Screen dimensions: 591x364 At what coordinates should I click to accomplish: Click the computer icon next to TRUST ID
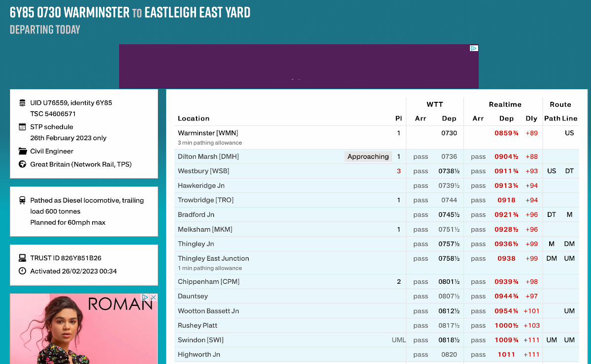(x=22, y=258)
